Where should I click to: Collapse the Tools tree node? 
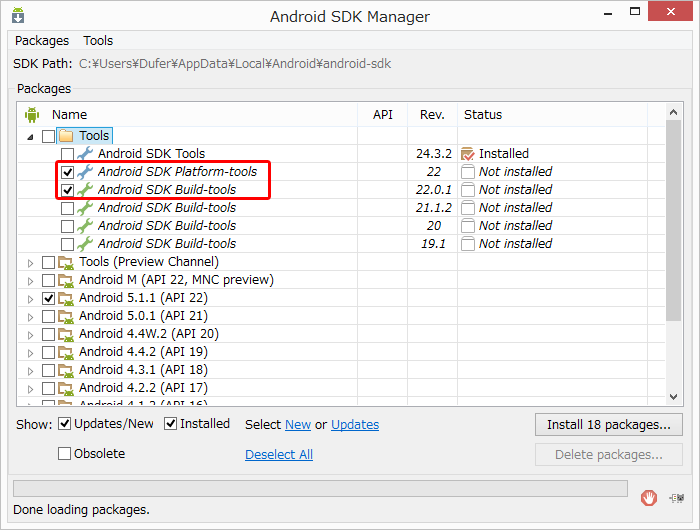point(30,137)
